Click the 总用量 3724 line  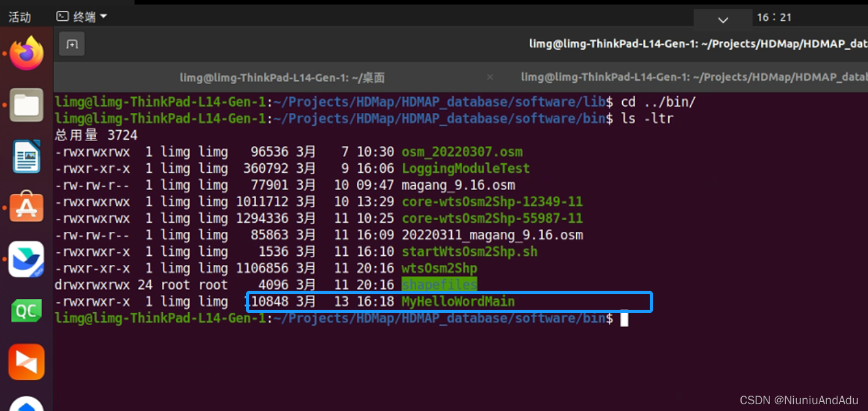(x=96, y=135)
